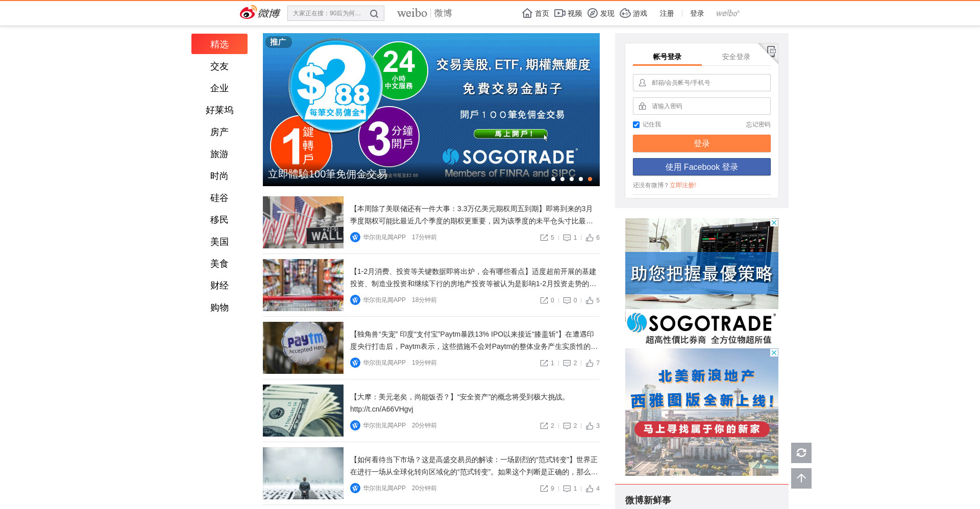
Task: Click 华尔街见闻APP avatar on Paytm post
Action: pyautogui.click(x=355, y=363)
